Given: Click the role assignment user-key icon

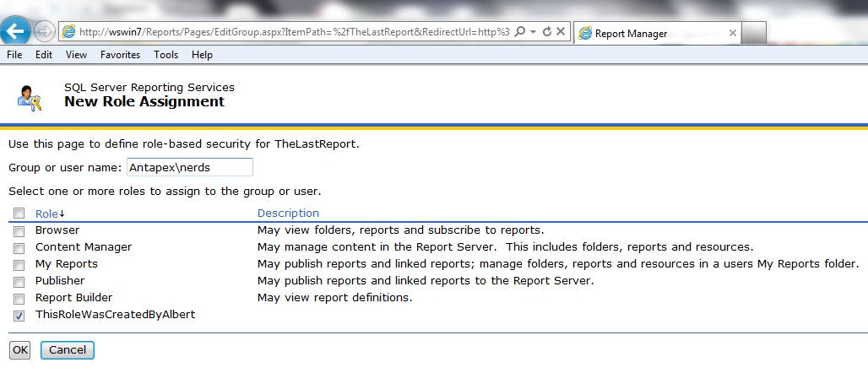Looking at the screenshot, I should pyautogui.click(x=29, y=97).
